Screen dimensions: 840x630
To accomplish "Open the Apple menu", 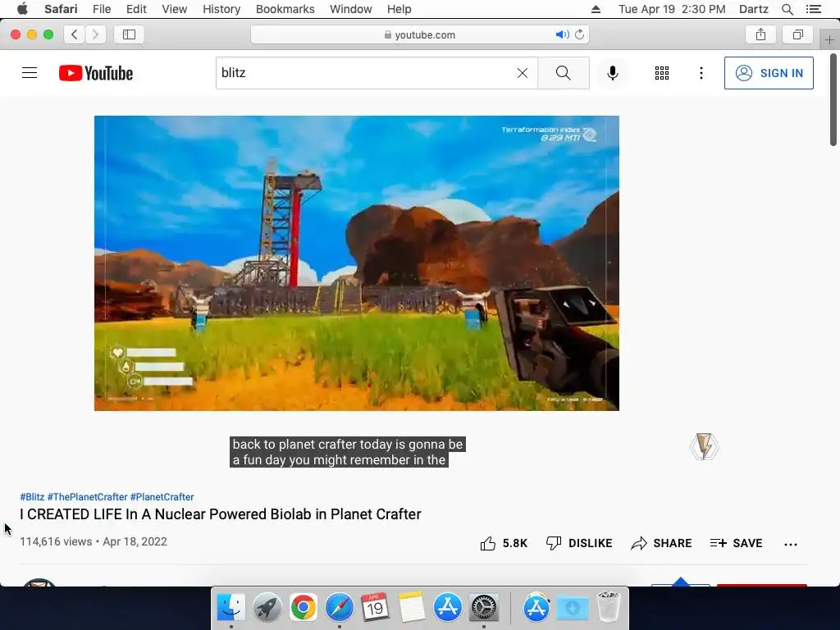I will click(x=22, y=9).
